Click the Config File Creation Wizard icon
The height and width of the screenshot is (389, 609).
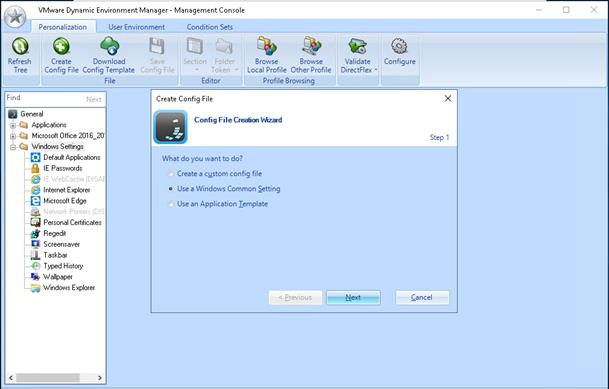pos(170,127)
